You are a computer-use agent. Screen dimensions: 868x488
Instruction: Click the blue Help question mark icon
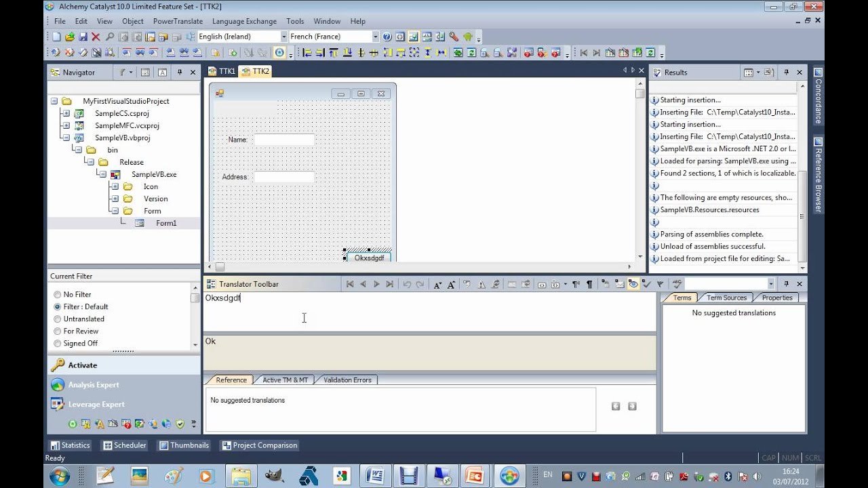[387, 37]
